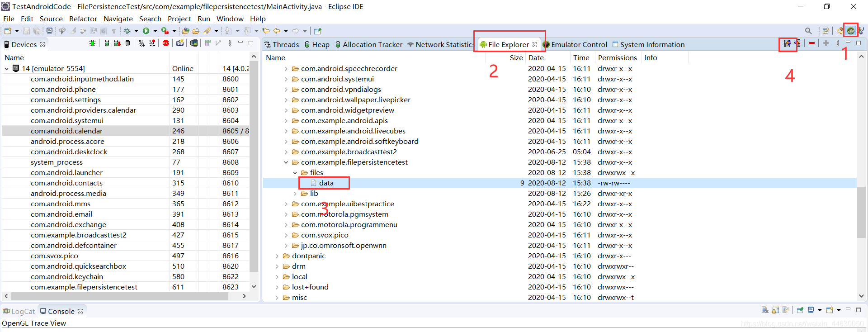The width and height of the screenshot is (868, 332).
Task: Open the Refactor menu
Action: pos(83,19)
